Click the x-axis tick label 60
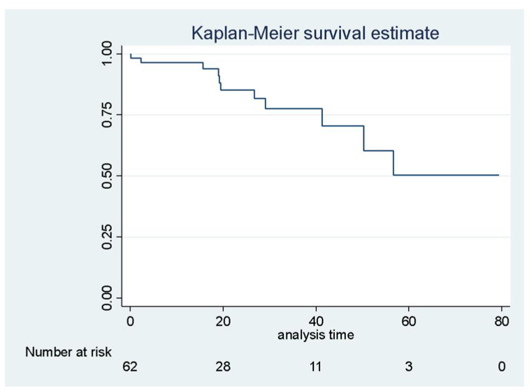This screenshot has width=532, height=392. [x=409, y=321]
